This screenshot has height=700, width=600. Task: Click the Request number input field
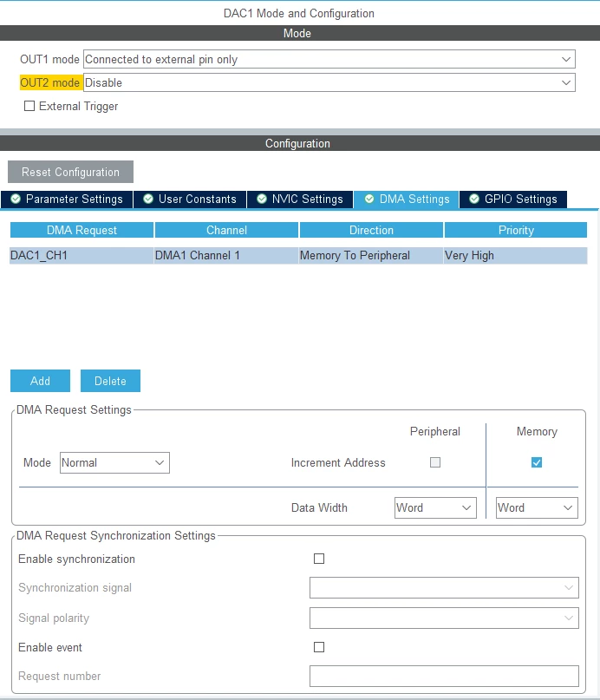pos(444,677)
